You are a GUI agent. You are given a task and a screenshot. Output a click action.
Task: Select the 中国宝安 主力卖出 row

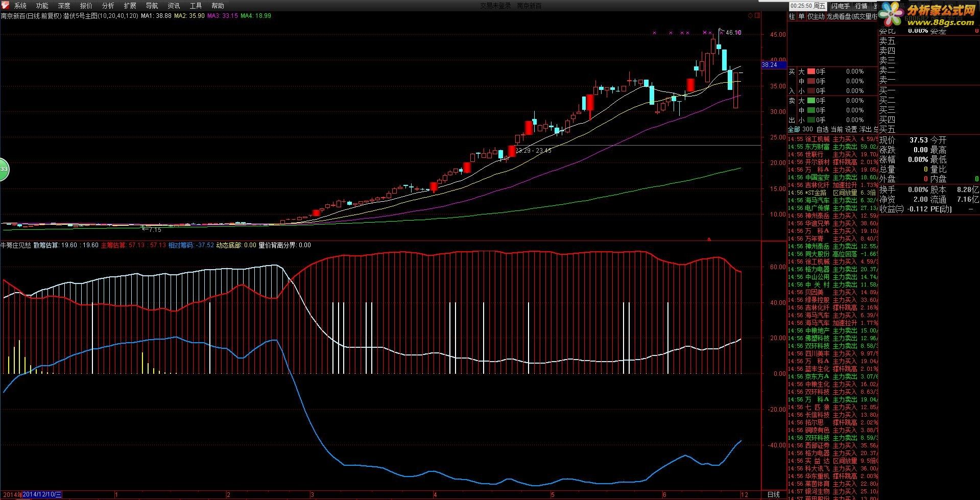coord(833,177)
